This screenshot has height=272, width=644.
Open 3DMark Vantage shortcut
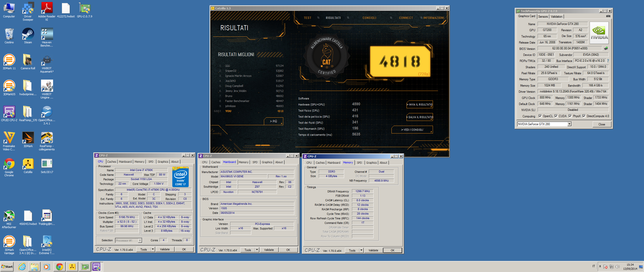[9, 245]
